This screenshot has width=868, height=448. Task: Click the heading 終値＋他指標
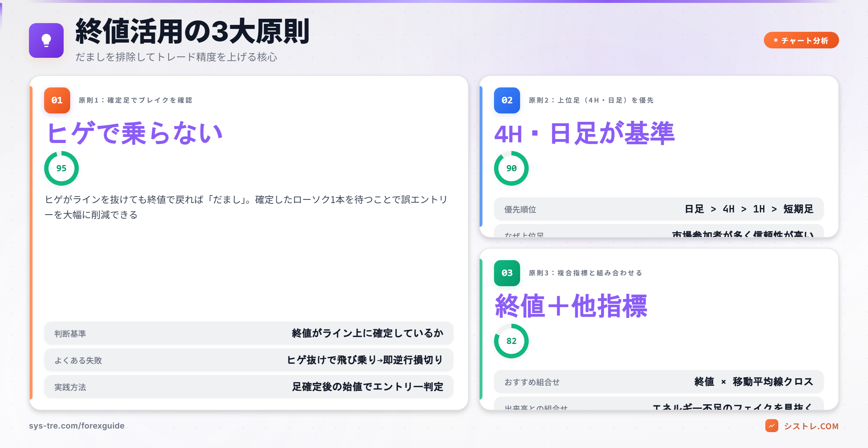pyautogui.click(x=571, y=306)
